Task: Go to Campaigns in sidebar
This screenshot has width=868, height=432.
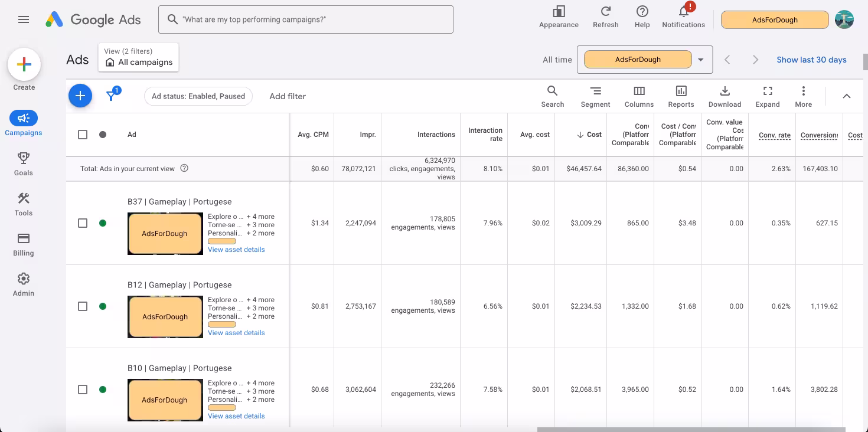Action: pyautogui.click(x=24, y=123)
